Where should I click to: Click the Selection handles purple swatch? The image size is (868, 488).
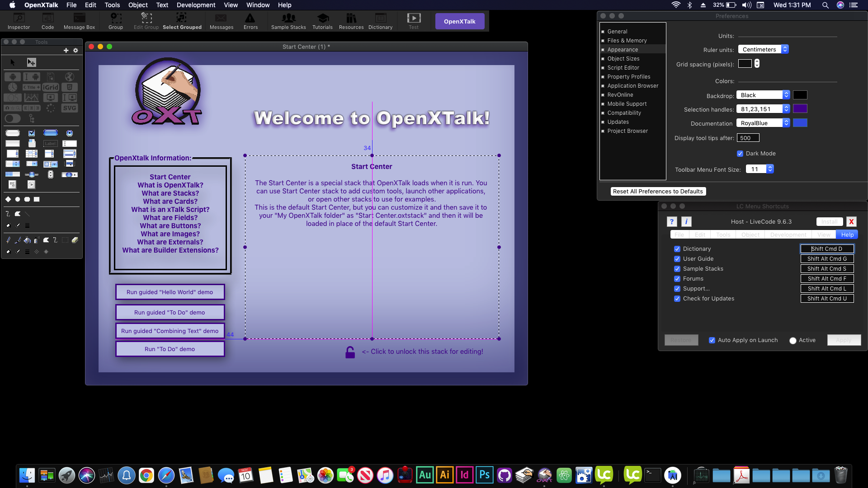click(x=800, y=109)
